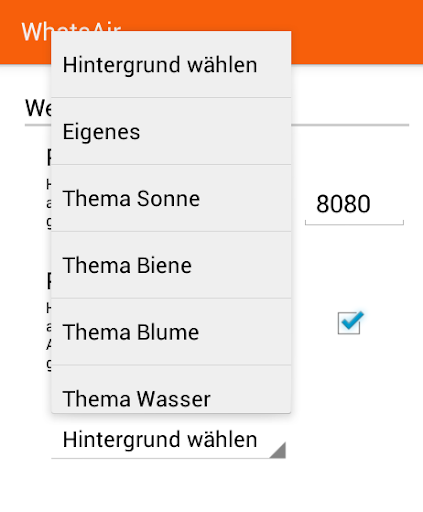This screenshot has height=512, width=423.
Task: Click the partially hidden 'We' section header
Action: click(38, 108)
